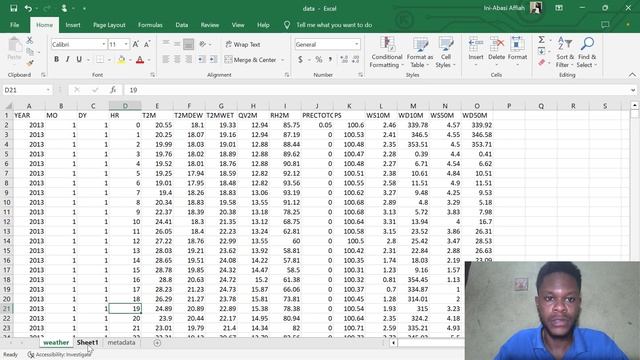Open the fill color dropdown arrow
This screenshot has height=360, width=640.
pos(130,60)
